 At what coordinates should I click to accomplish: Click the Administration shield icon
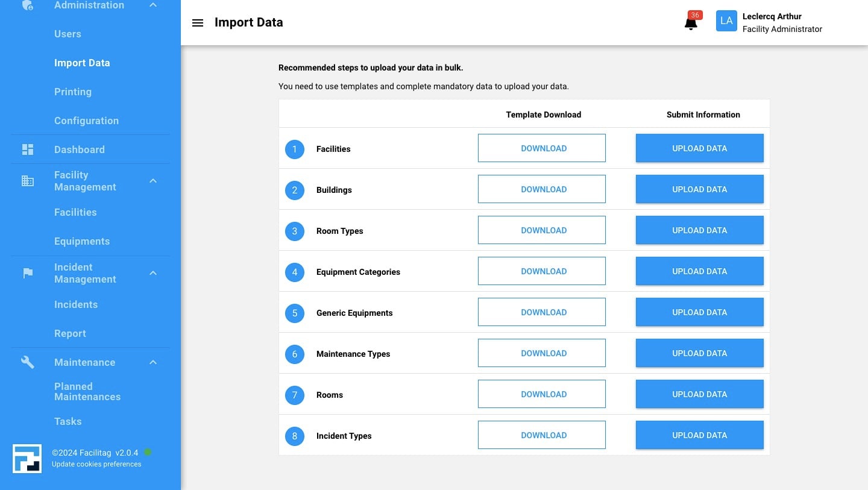27,4
